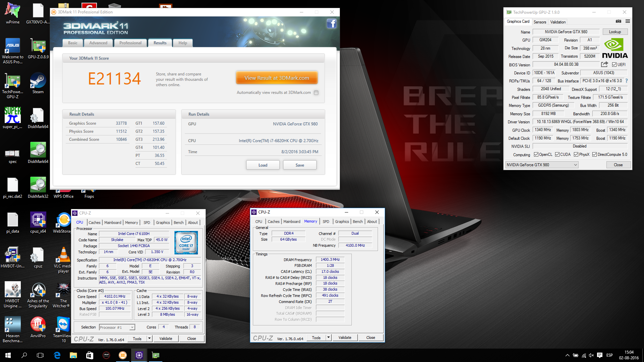This screenshot has width=644, height=362.
Task: Open Windows Store from taskbar
Action: coord(90,355)
